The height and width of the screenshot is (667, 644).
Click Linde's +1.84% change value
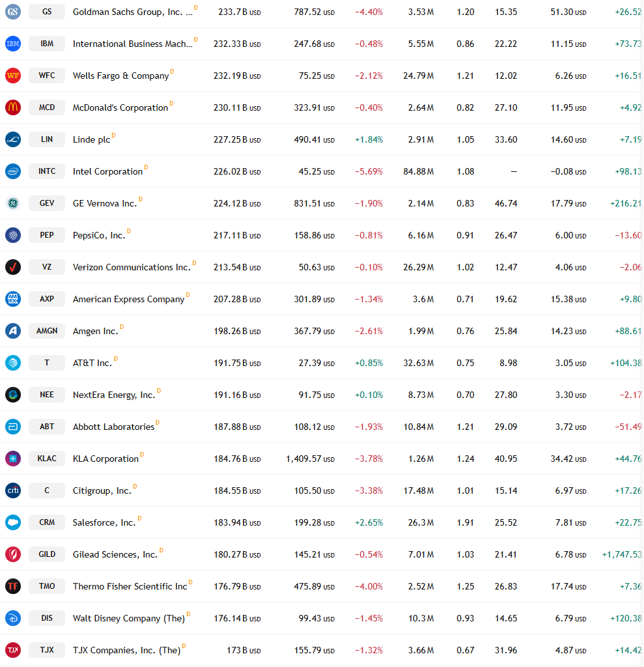point(369,139)
